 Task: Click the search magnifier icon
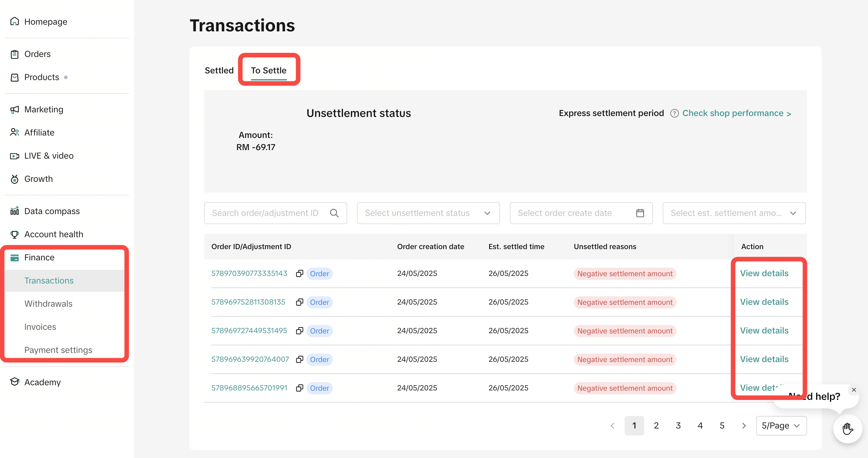pyautogui.click(x=334, y=213)
